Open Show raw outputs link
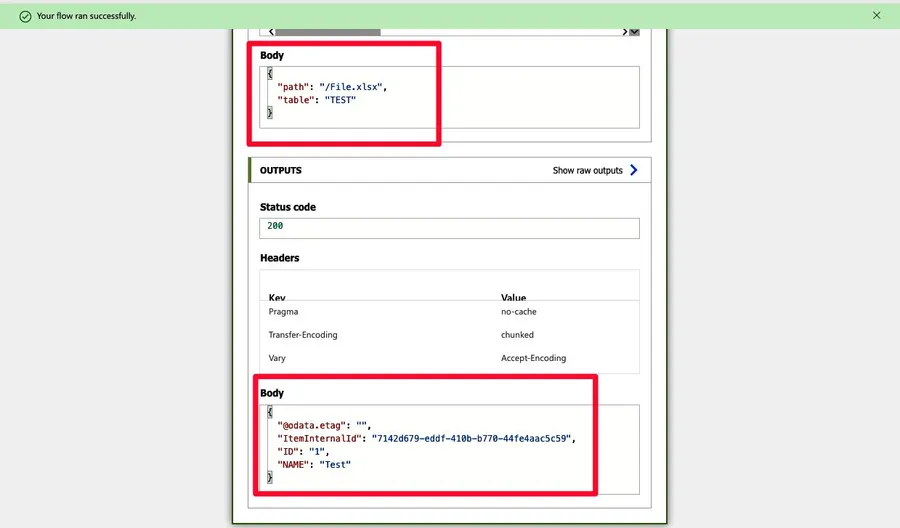Image resolution: width=900 pixels, height=528 pixels. click(588, 171)
